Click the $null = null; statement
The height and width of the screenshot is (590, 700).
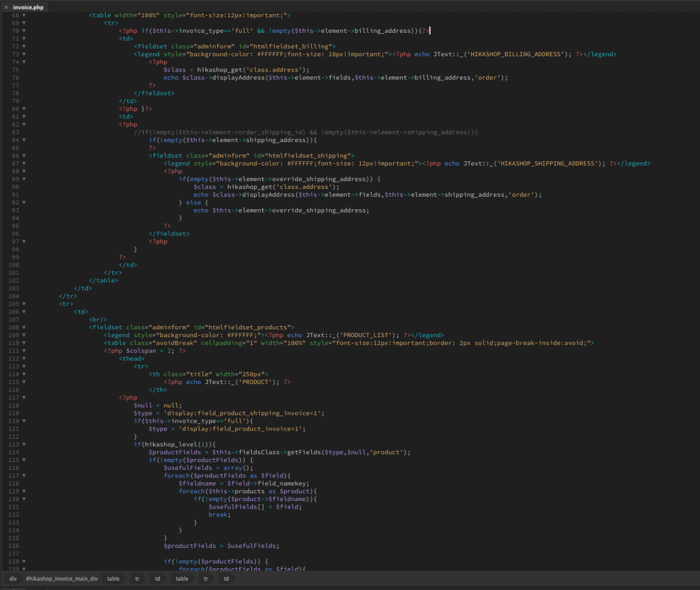point(158,405)
